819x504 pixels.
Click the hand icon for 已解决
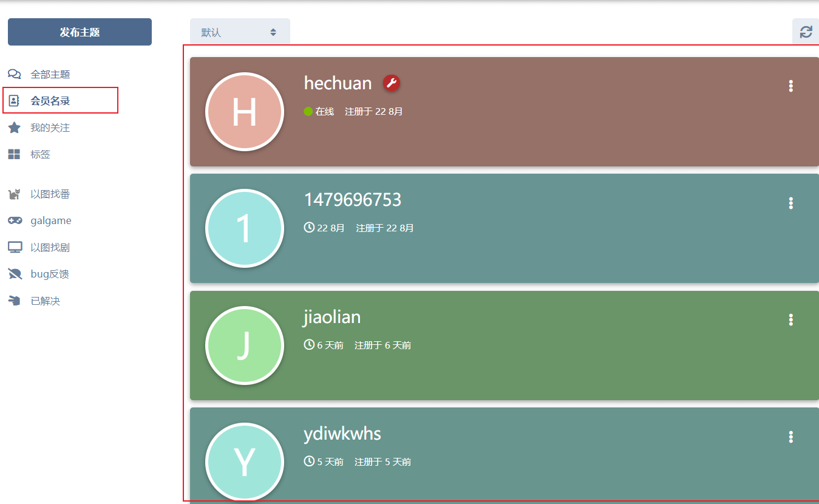[15, 301]
